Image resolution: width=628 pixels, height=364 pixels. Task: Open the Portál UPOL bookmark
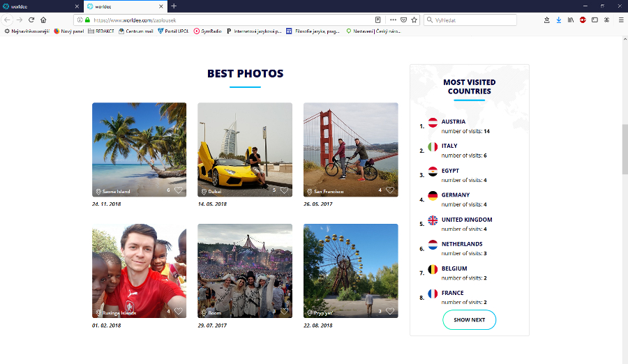[x=174, y=31]
